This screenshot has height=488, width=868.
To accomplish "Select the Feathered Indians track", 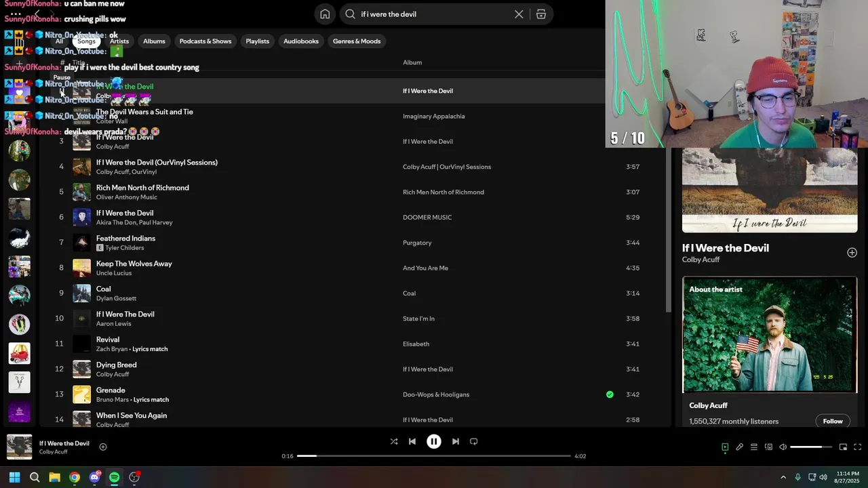I will (x=125, y=239).
